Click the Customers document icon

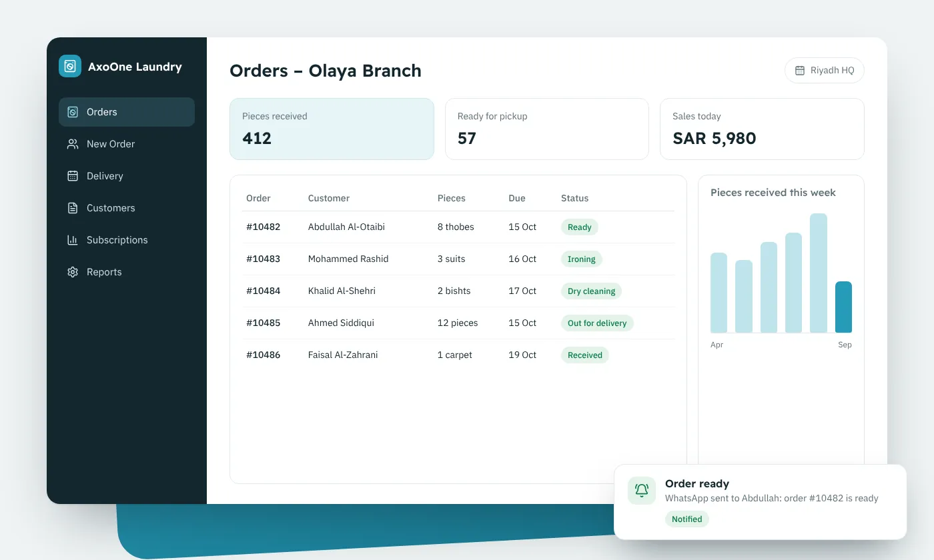point(73,208)
